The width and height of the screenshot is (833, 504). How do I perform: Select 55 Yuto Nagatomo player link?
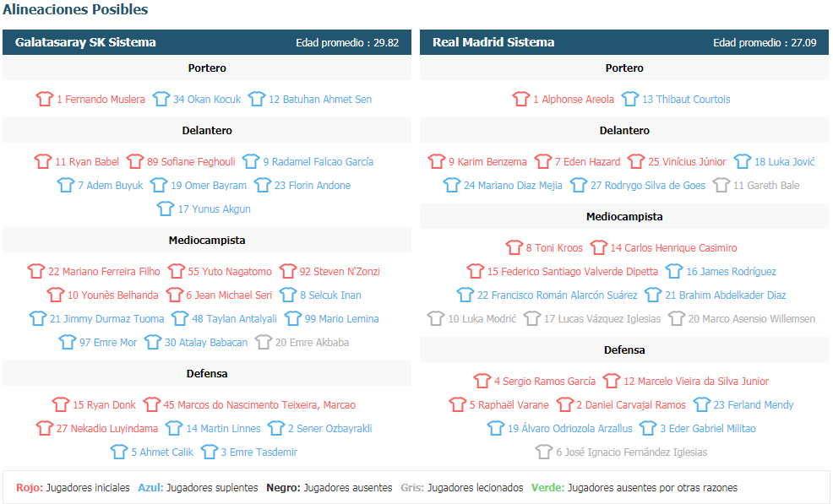click(x=230, y=271)
